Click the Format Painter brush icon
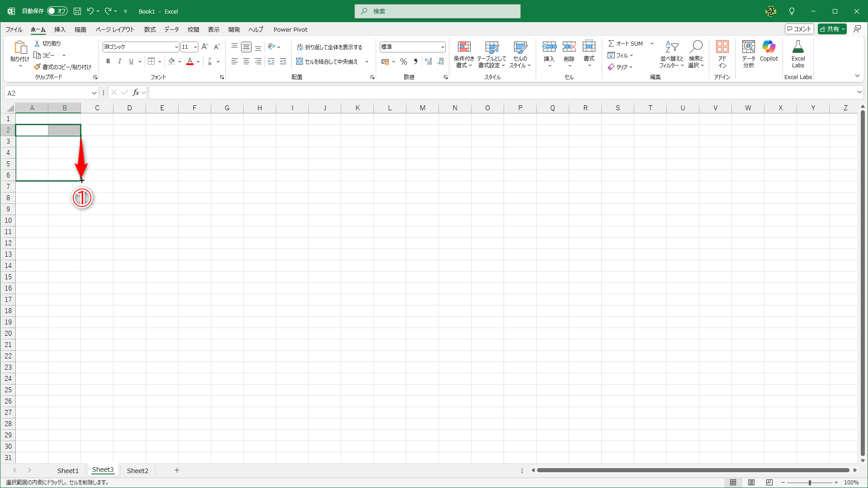The height and width of the screenshot is (488, 868). pos(37,67)
